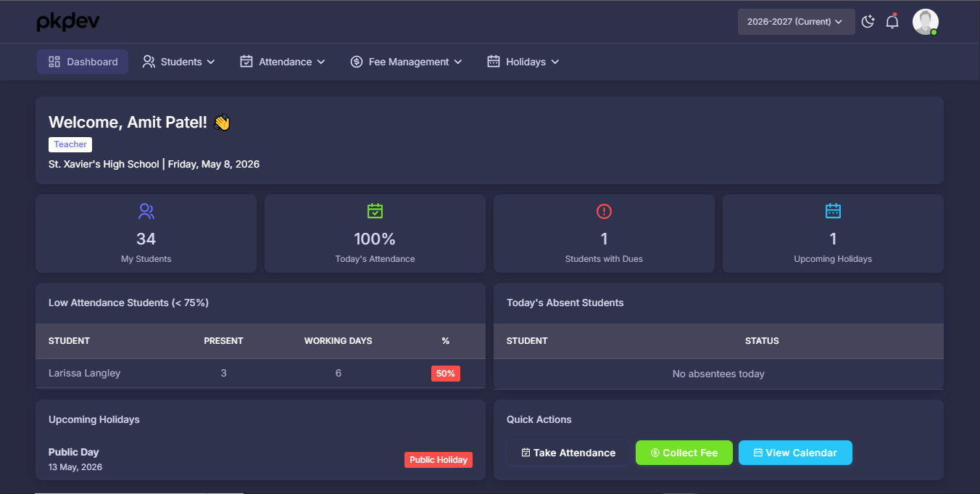The image size is (980, 494).
Task: Click the View Calendar button icon
Action: pos(758,453)
